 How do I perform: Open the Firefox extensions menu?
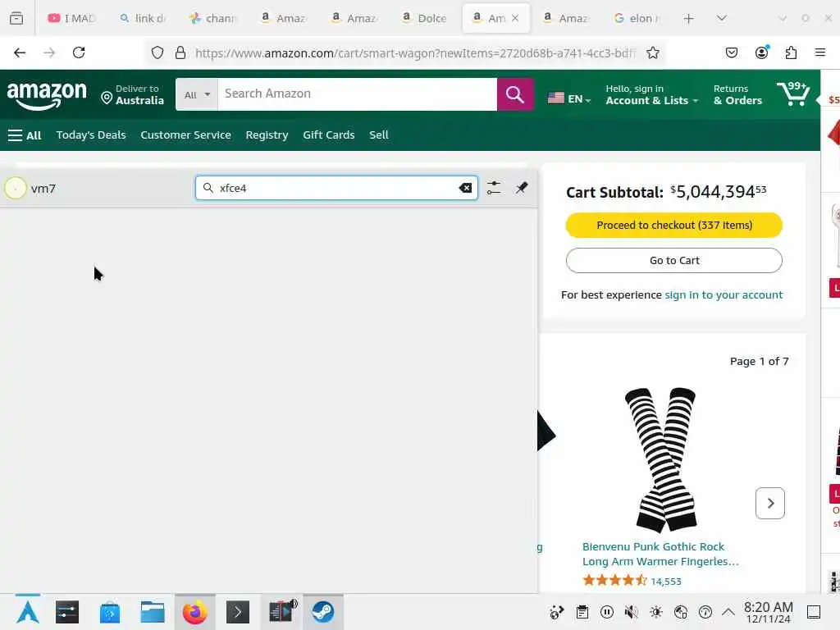click(x=791, y=52)
